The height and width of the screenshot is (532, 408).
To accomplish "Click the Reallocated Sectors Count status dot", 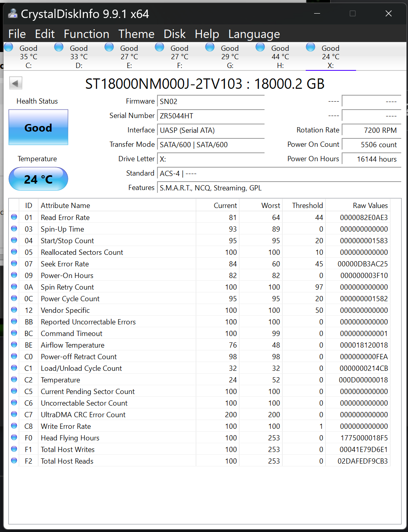I will click(x=14, y=252).
